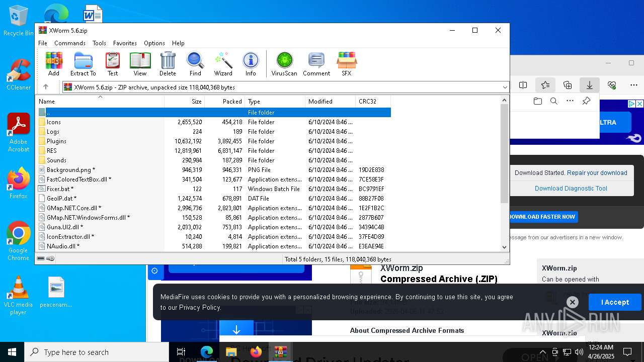Select GeoIP.dat file

click(213, 199)
